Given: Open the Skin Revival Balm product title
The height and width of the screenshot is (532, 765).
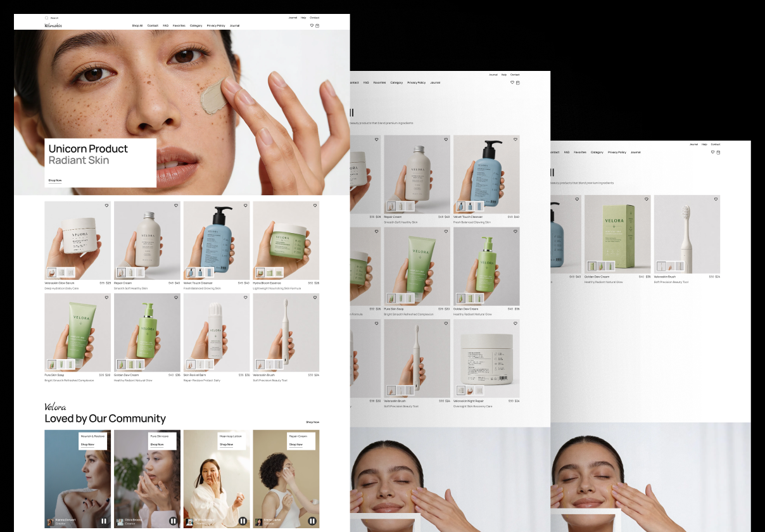Looking at the screenshot, I should (x=195, y=375).
